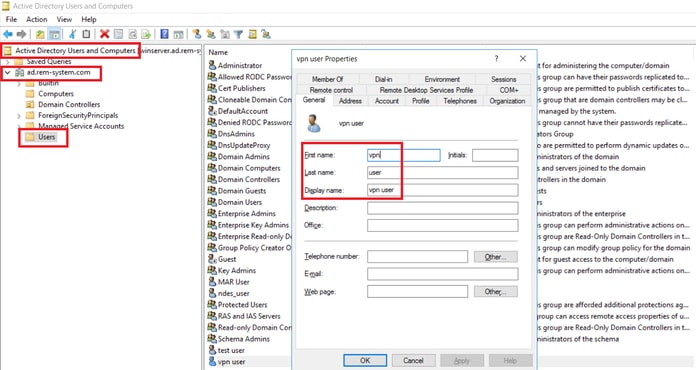Viewport: 696px width, 370px height.
Task: Click the blue Back arrow in toolbar
Action: tap(8, 34)
